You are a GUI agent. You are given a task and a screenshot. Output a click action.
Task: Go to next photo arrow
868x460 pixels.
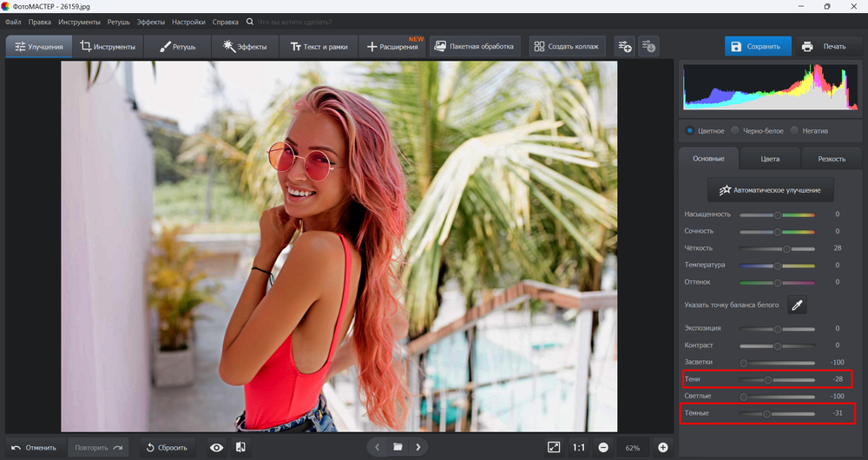(418, 447)
